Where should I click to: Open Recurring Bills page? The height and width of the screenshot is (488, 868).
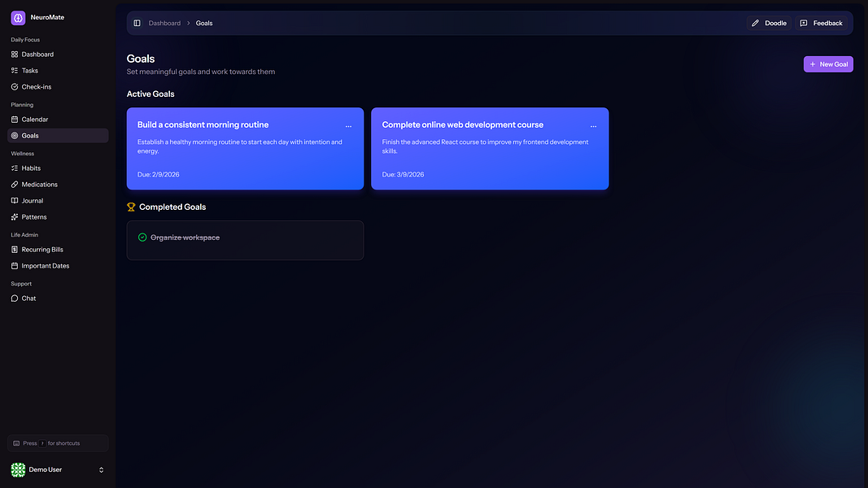tap(58, 250)
